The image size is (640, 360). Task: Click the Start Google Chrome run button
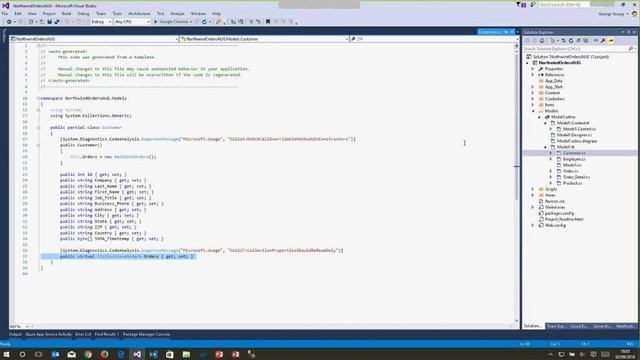[x=173, y=22]
